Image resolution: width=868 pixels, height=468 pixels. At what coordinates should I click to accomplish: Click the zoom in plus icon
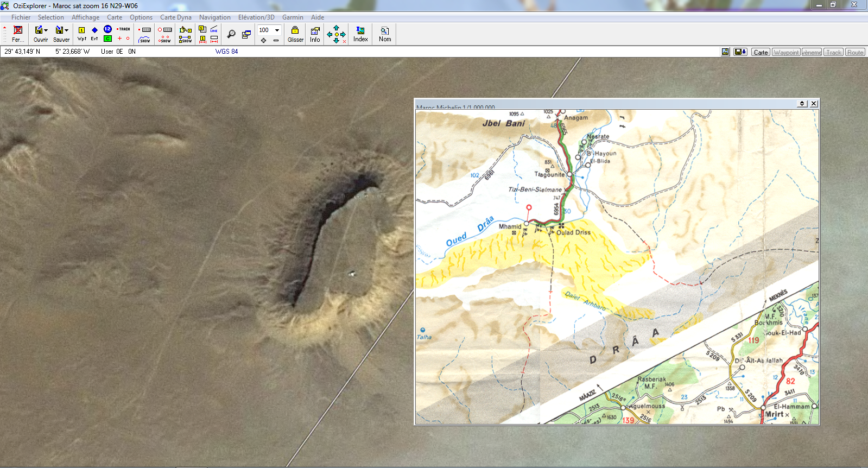264,40
